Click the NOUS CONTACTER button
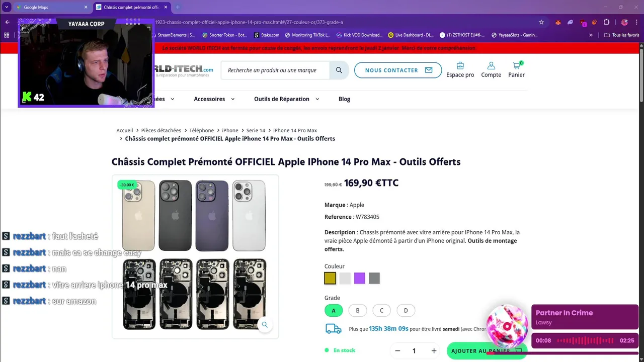Viewport: 644px width, 362px height. pyautogui.click(x=398, y=70)
